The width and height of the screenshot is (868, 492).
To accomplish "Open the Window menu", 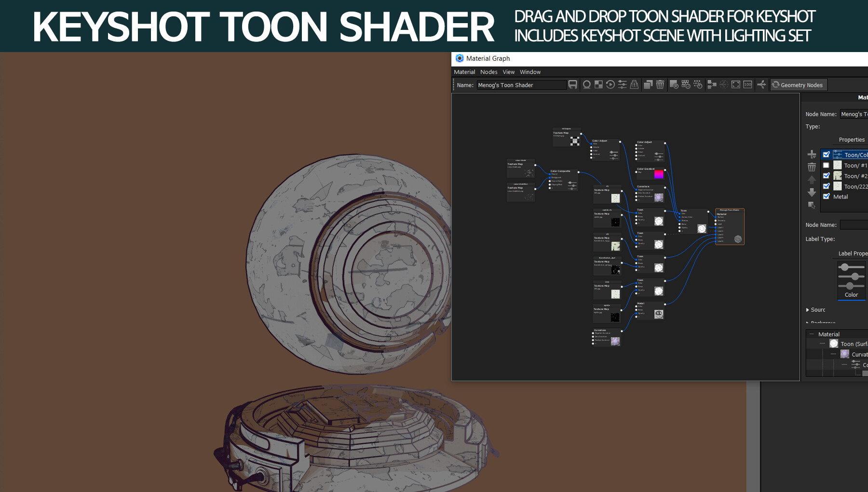I will coord(530,72).
